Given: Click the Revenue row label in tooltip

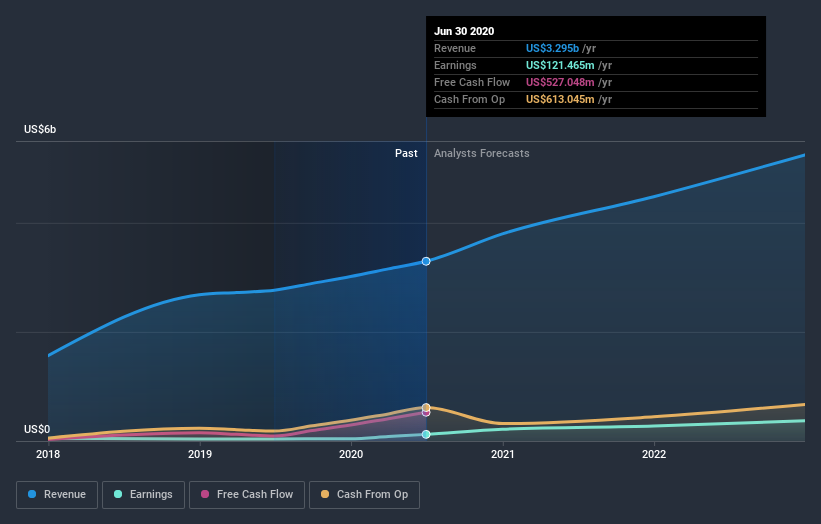Looking at the screenshot, I should [x=455, y=48].
